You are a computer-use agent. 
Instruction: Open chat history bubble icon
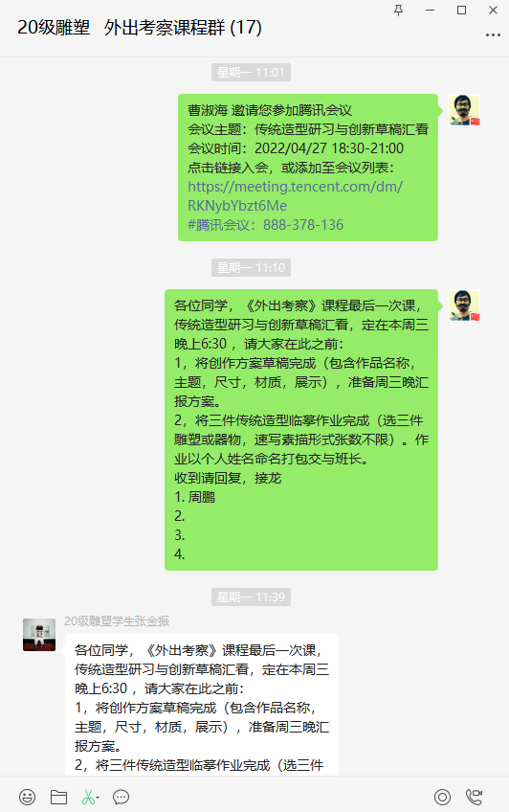pyautogui.click(x=122, y=797)
